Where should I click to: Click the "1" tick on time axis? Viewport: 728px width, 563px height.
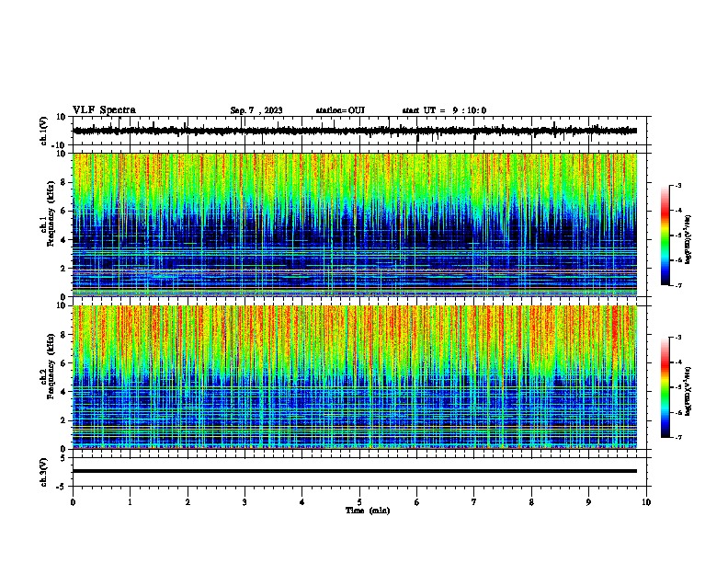point(130,502)
